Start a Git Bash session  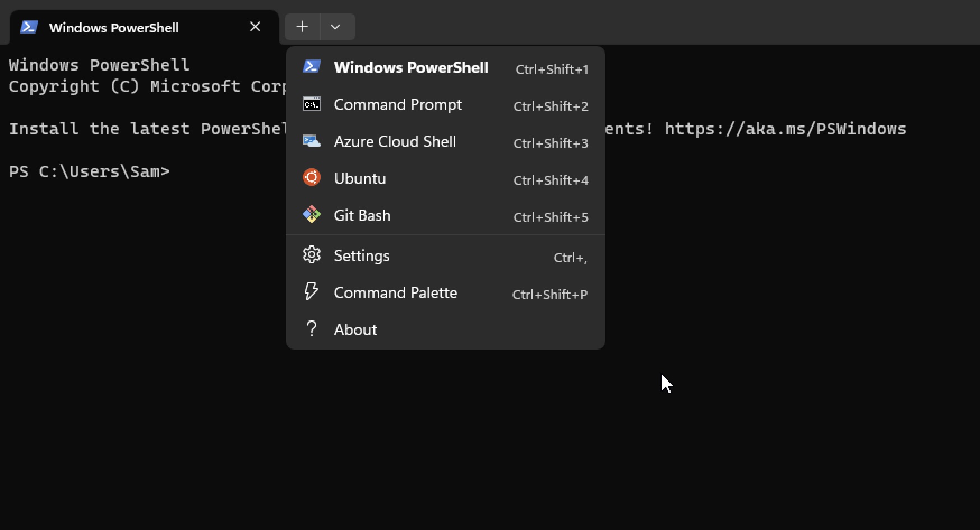coord(362,215)
